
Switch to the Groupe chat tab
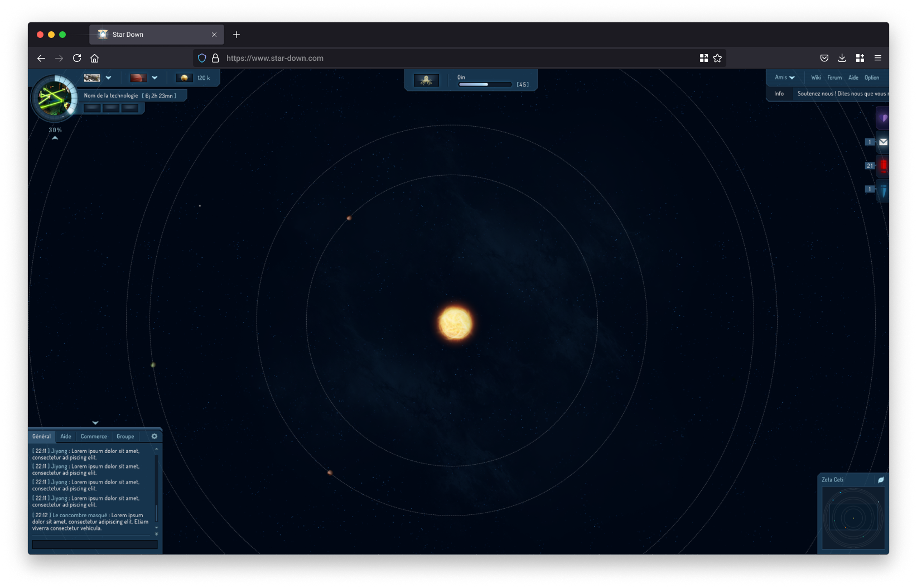click(x=125, y=436)
